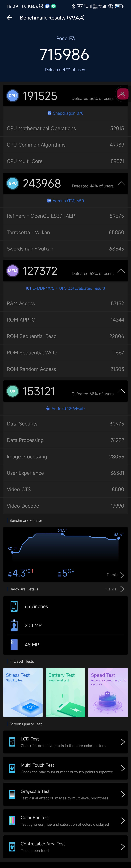Tap the 20.1 MP front camera icon
The width and height of the screenshot is (131, 868).
tap(14, 625)
